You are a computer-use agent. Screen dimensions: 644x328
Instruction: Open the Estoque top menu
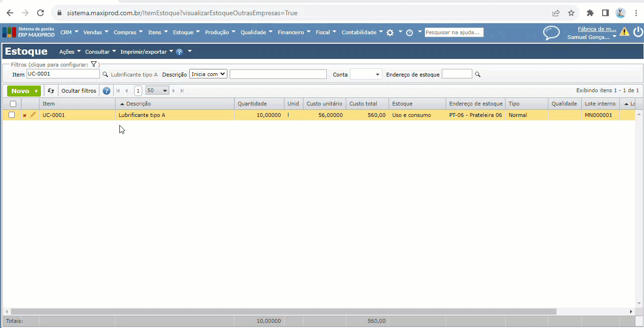[186, 32]
